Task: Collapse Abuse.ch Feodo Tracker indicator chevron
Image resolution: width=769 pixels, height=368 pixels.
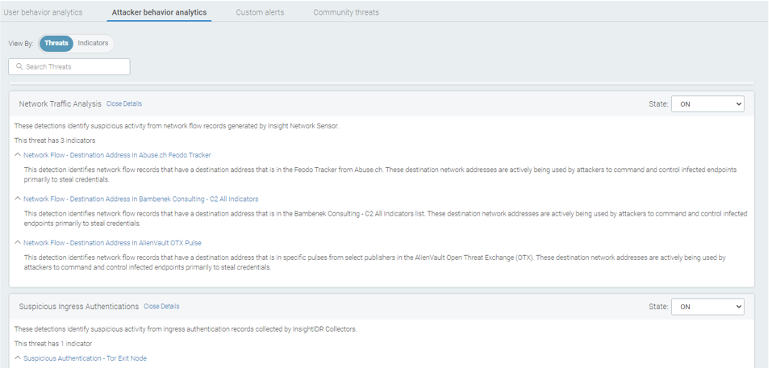Action: point(18,155)
